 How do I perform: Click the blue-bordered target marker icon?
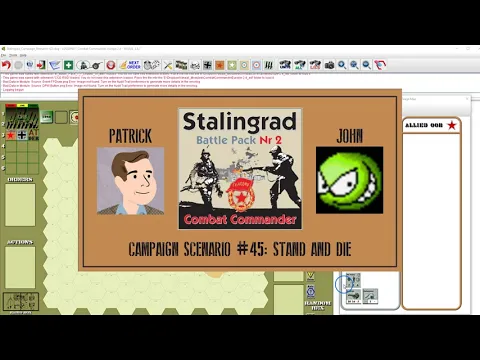[x=256, y=65]
